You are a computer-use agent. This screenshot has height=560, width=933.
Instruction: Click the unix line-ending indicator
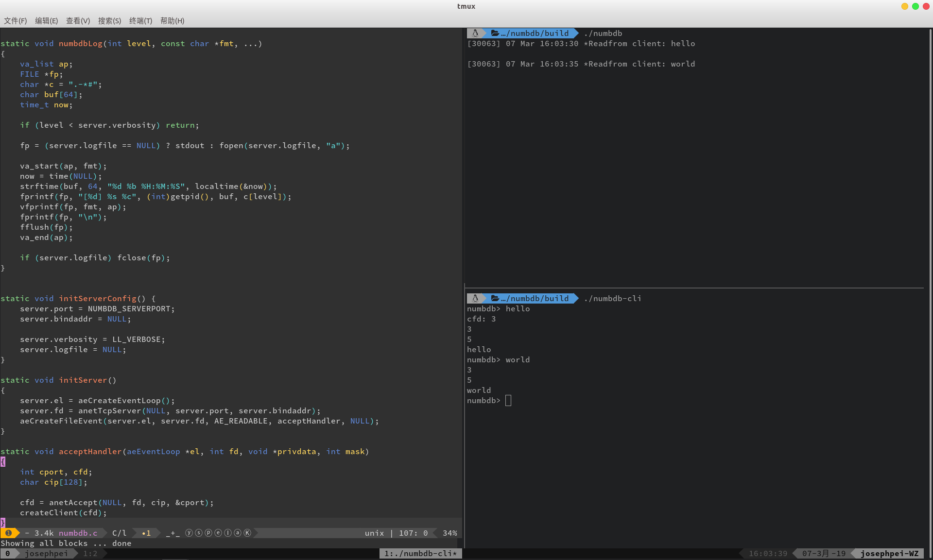pyautogui.click(x=374, y=533)
